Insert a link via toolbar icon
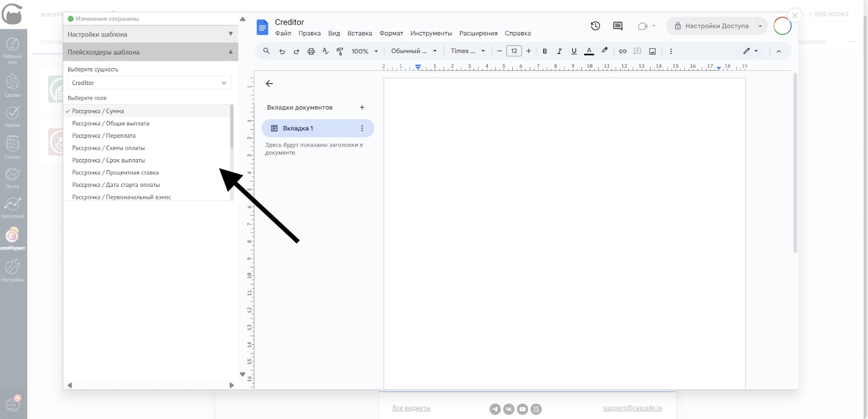868x419 pixels. [x=623, y=51]
